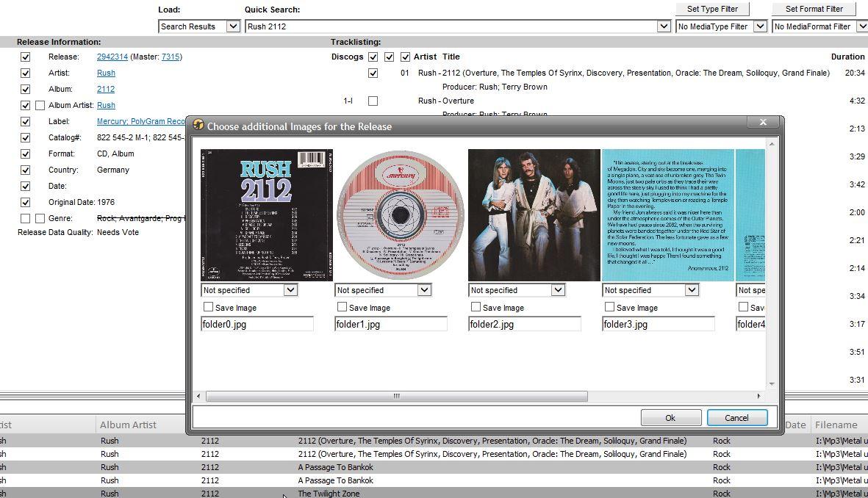The height and width of the screenshot is (498, 868).
Task: Click the Album Artist column header
Action: 129,425
